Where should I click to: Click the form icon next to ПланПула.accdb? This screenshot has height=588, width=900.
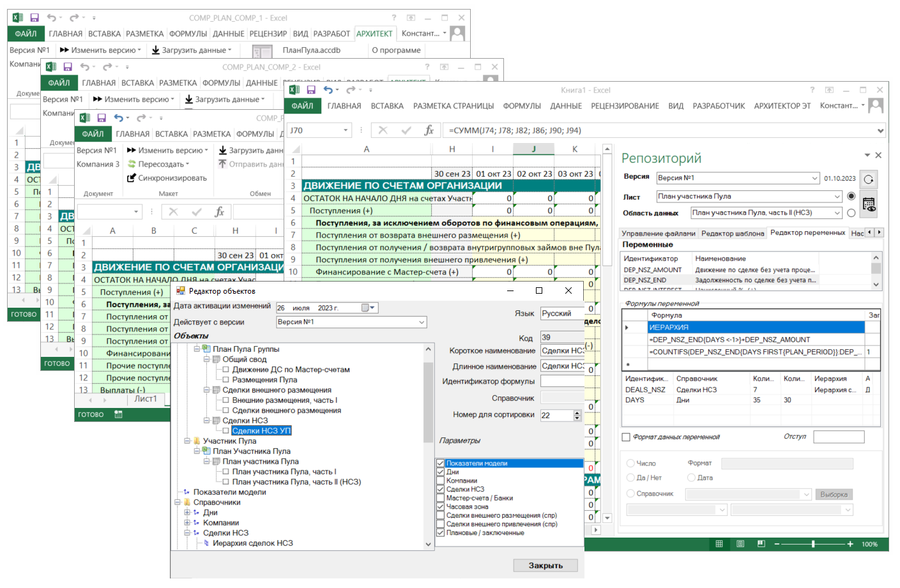pos(262,51)
